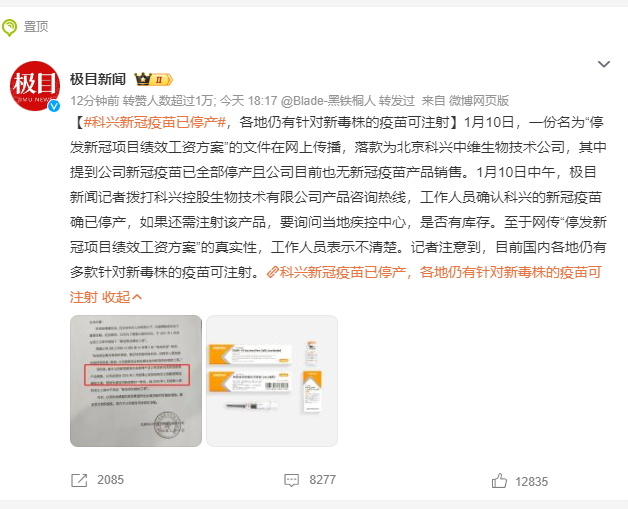Open the 极目新闻 account name link
628x509 pixels.
[98, 79]
